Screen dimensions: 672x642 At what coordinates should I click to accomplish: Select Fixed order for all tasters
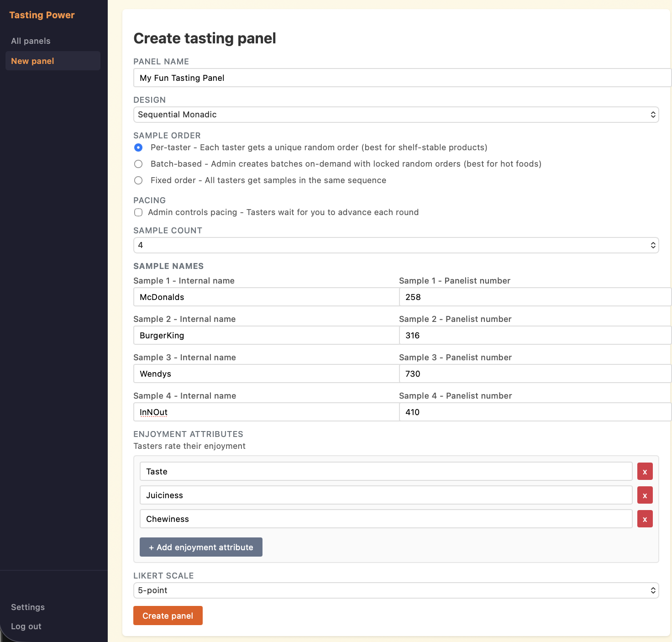138,180
